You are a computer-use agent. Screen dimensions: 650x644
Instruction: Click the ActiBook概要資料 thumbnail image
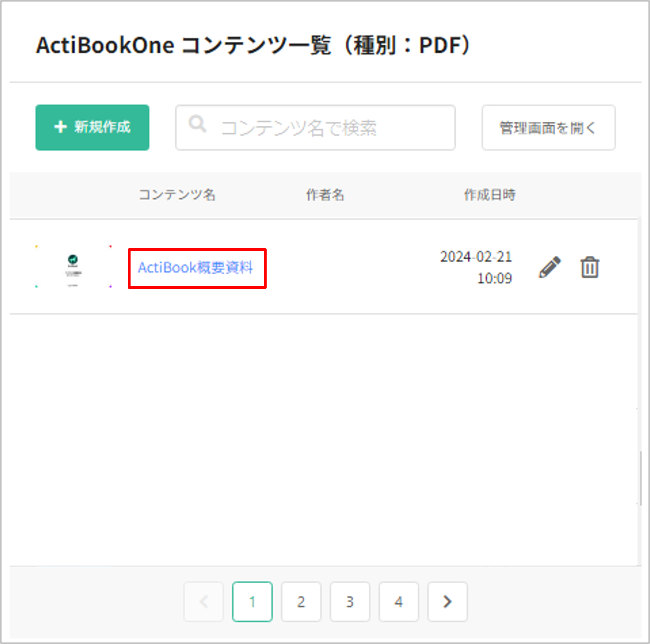73,267
